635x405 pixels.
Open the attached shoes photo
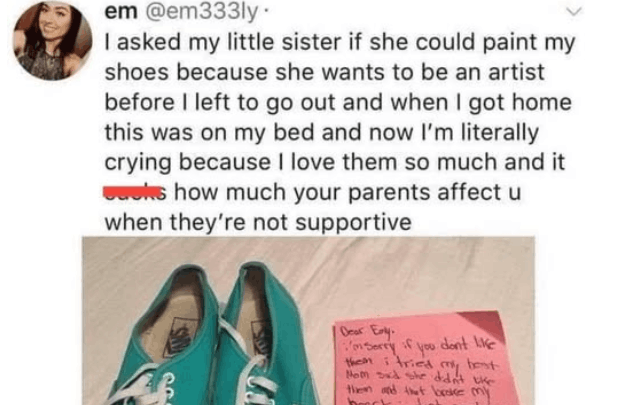308,321
